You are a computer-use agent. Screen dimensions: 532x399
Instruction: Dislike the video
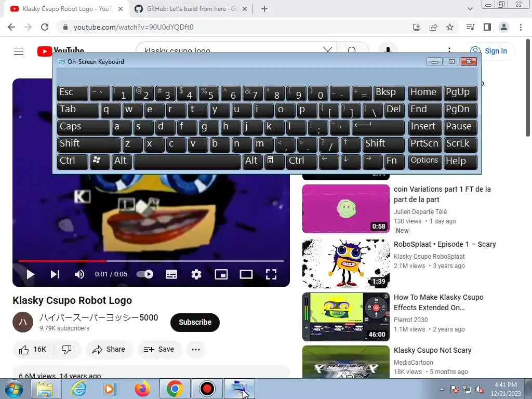(x=67, y=350)
